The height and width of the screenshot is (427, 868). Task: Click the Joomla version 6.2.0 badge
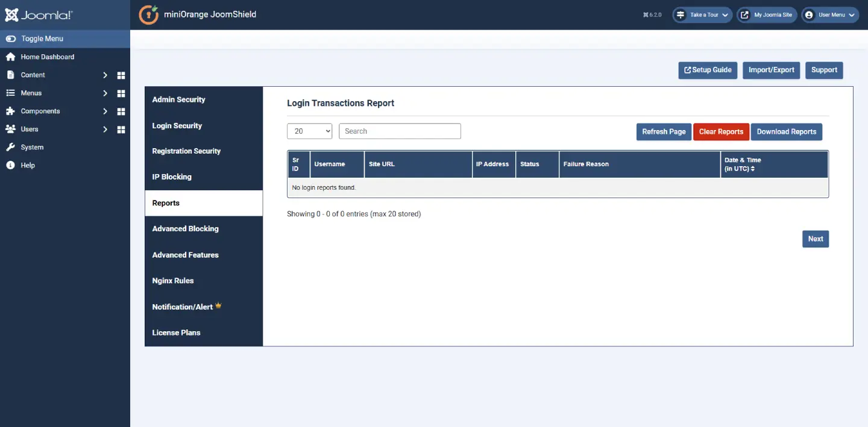pos(652,15)
